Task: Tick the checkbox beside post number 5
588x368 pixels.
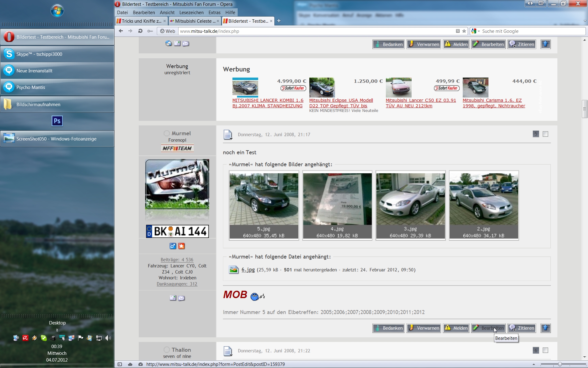Action: click(x=545, y=134)
